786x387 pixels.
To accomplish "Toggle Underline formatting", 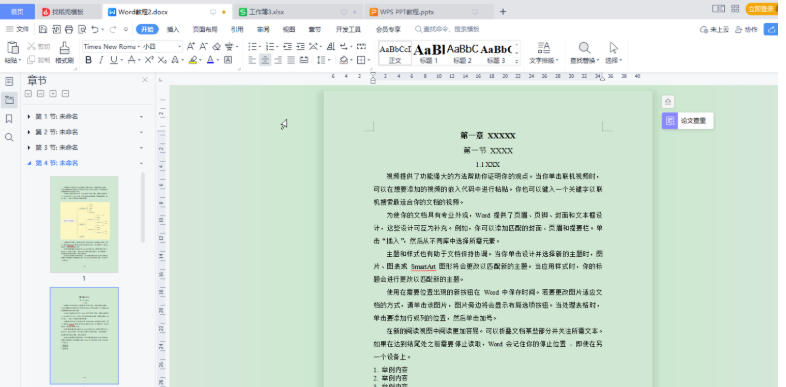I will point(114,60).
